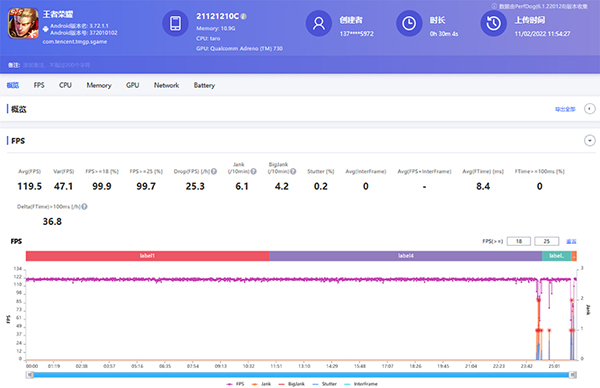This screenshot has width=600, height=388.
Task: Click Avg(FTime) value 8.4
Action: click(483, 186)
